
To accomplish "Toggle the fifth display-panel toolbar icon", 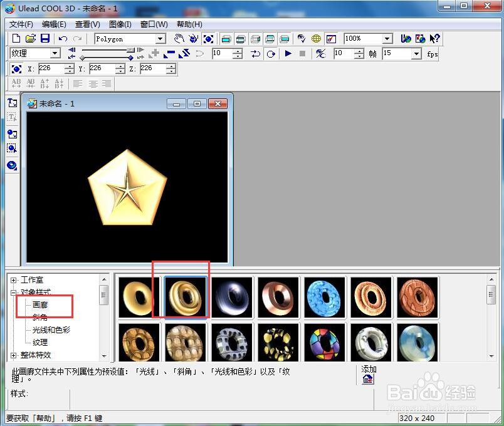I will (x=285, y=39).
